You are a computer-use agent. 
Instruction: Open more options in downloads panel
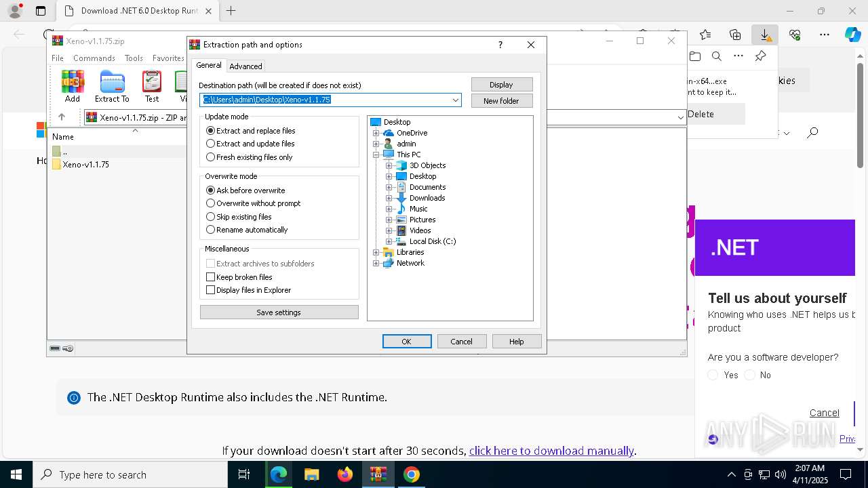(738, 56)
